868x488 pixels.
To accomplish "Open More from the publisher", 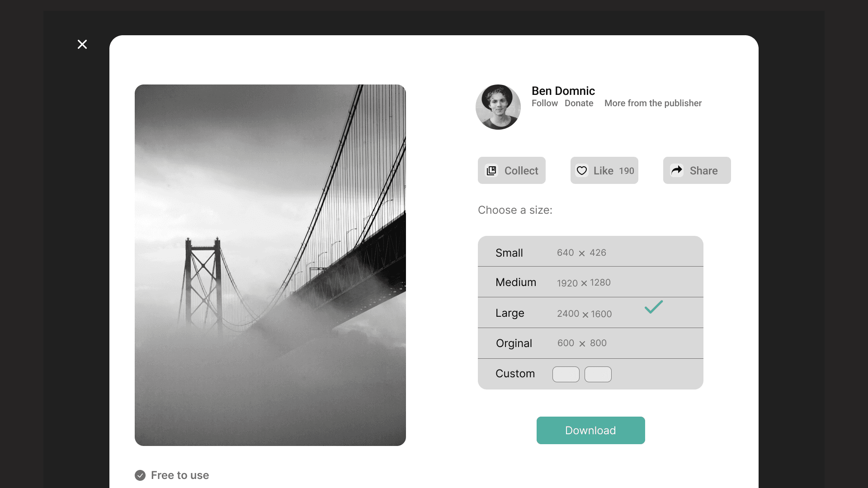I will 653,103.
